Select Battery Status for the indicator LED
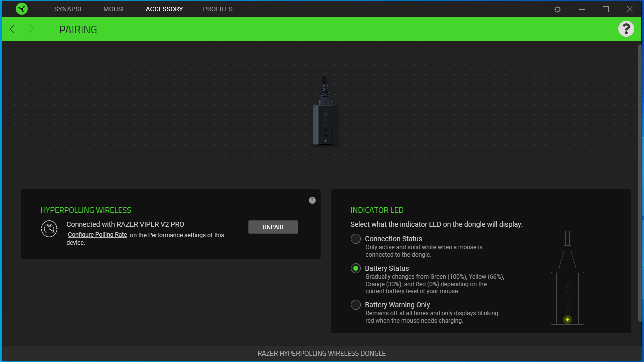 coord(355,268)
